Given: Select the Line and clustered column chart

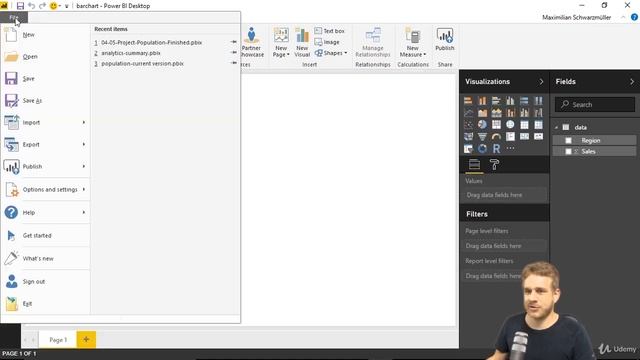Looking at the screenshot, I should (524, 113).
